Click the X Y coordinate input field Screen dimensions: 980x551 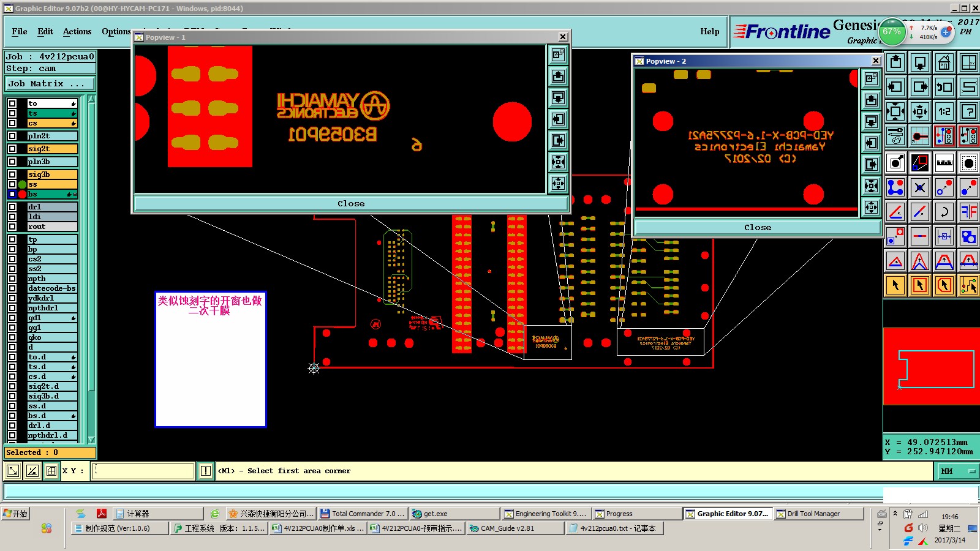click(x=143, y=471)
